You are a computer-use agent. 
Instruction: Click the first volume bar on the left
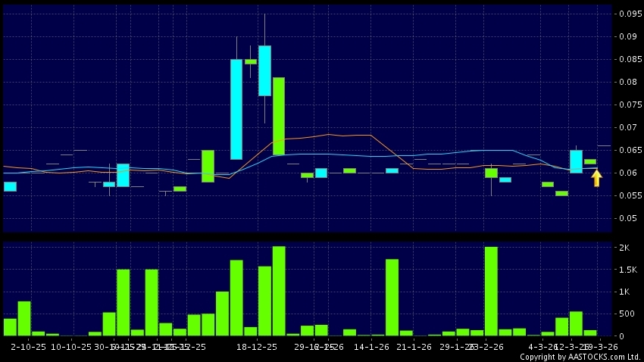click(10, 326)
